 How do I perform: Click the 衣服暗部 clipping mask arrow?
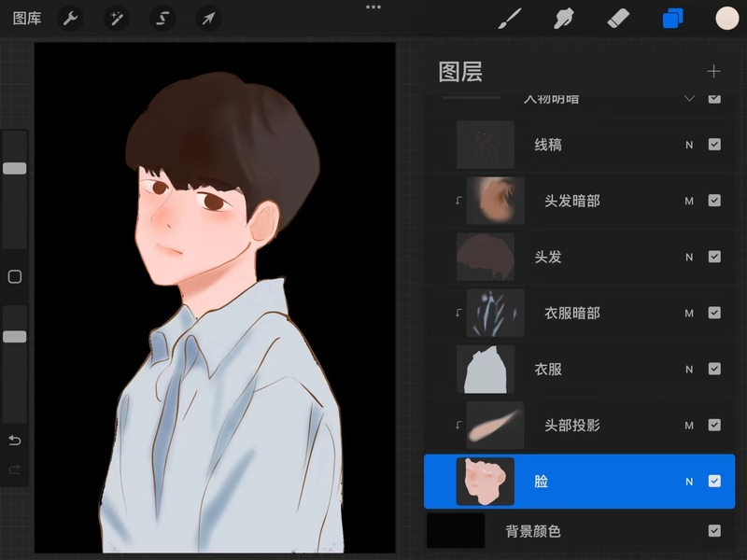(x=458, y=313)
